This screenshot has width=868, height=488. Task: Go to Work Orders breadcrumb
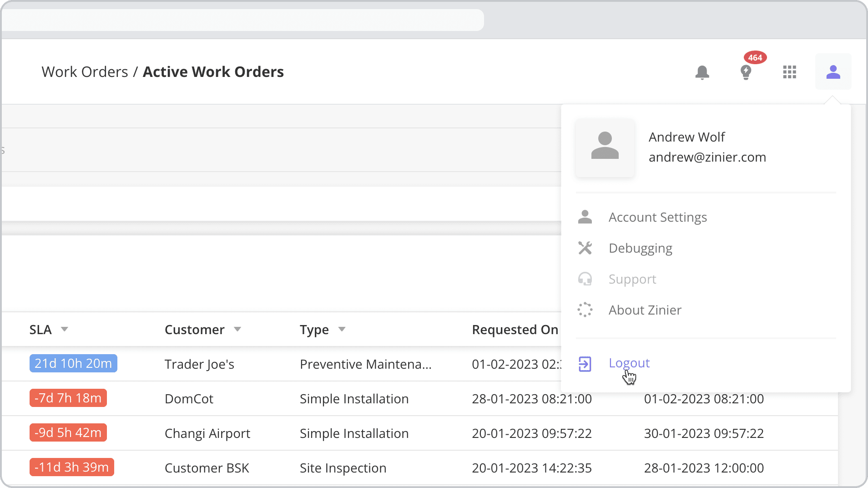85,72
